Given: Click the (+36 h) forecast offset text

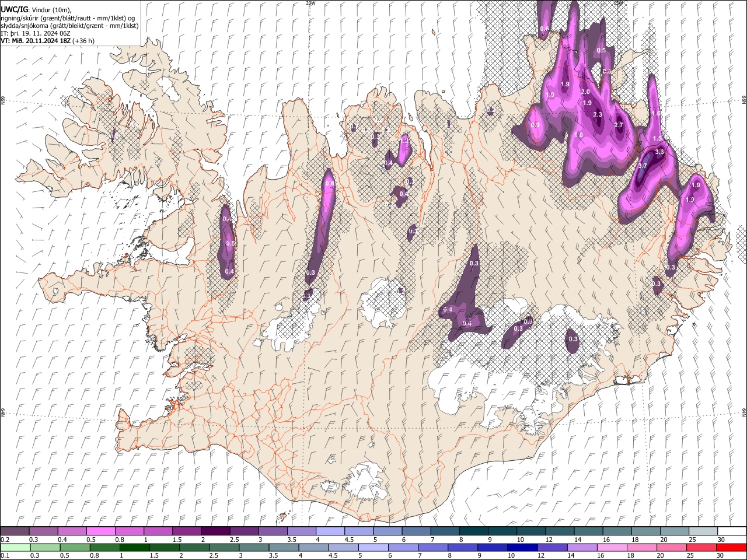Looking at the screenshot, I should point(83,41).
